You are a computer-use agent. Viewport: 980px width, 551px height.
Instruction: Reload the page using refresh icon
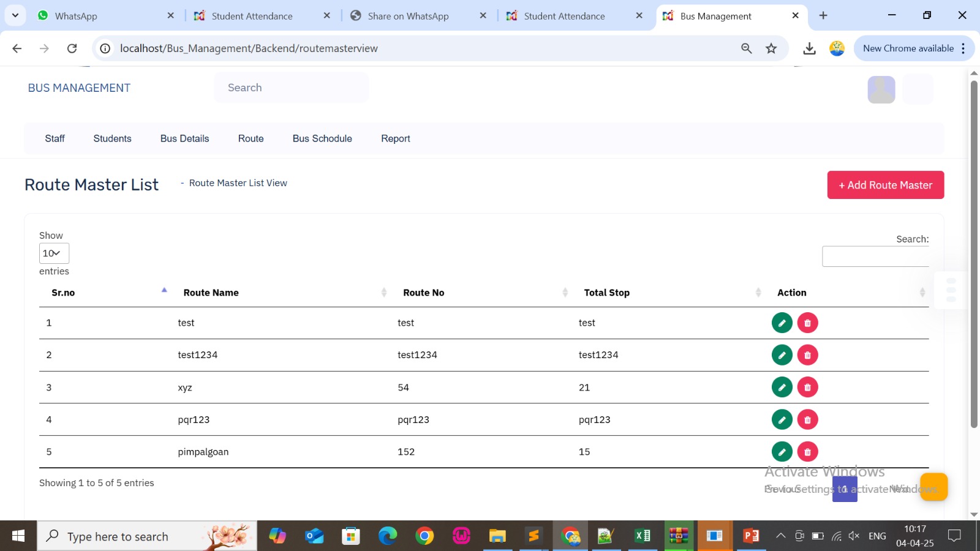pos(72,48)
